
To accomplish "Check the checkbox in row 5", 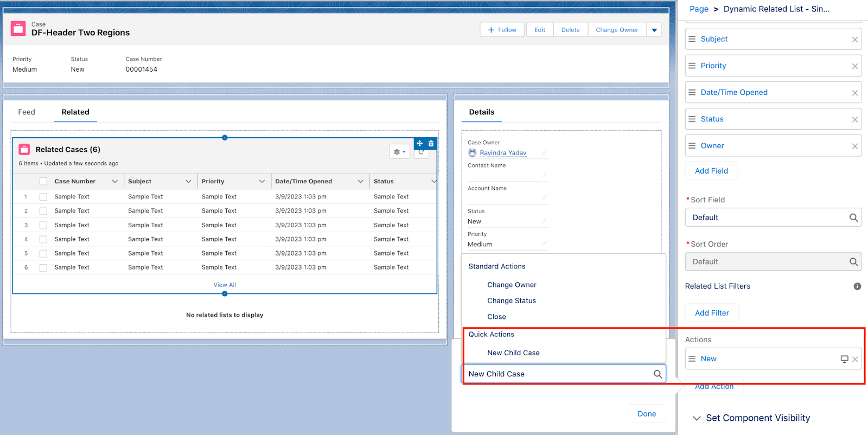I will [x=43, y=253].
